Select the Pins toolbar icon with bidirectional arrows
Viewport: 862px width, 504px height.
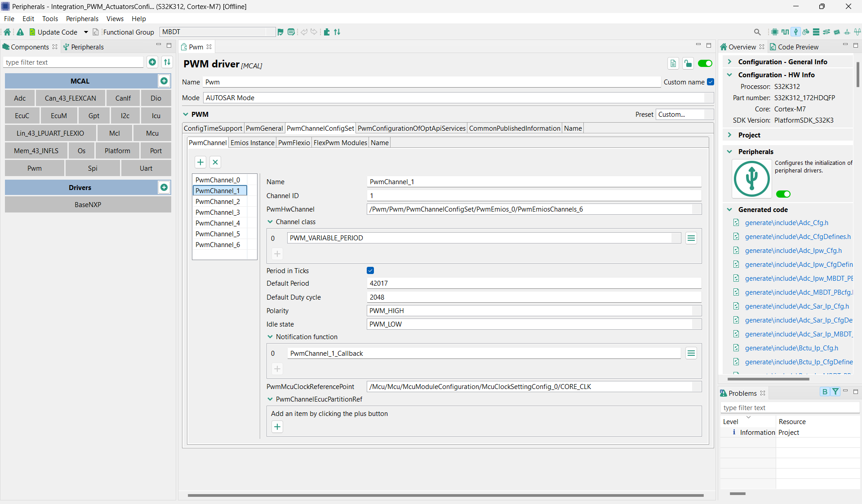click(827, 32)
